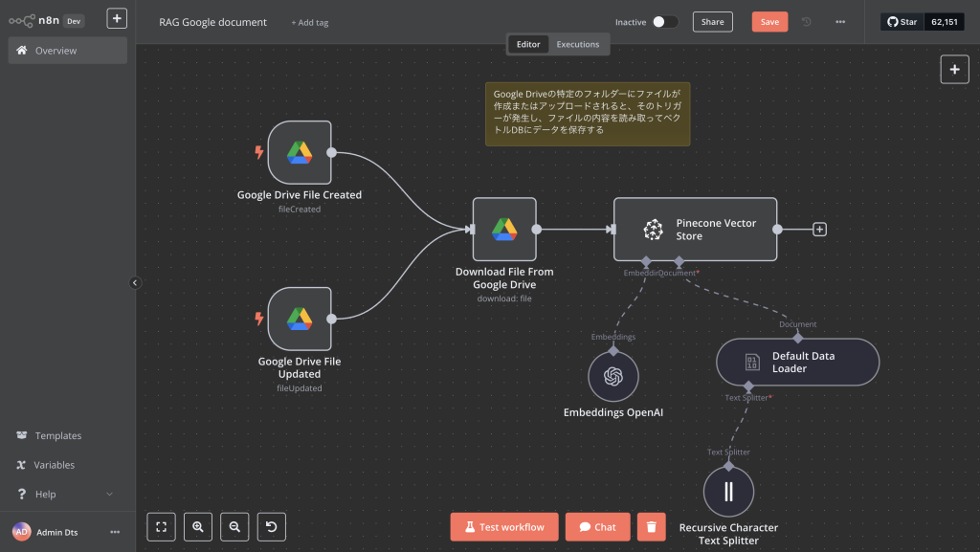This screenshot has height=552, width=980.
Task: Click the RAG Google document workflow name field
Action: click(x=213, y=22)
